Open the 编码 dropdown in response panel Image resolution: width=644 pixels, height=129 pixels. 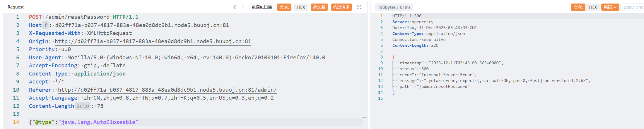click(610, 7)
